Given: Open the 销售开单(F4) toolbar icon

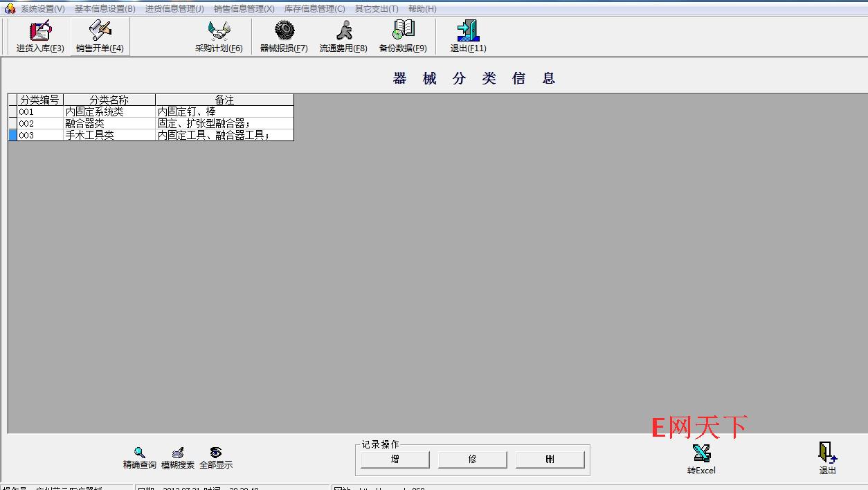Looking at the screenshot, I should 100,37.
